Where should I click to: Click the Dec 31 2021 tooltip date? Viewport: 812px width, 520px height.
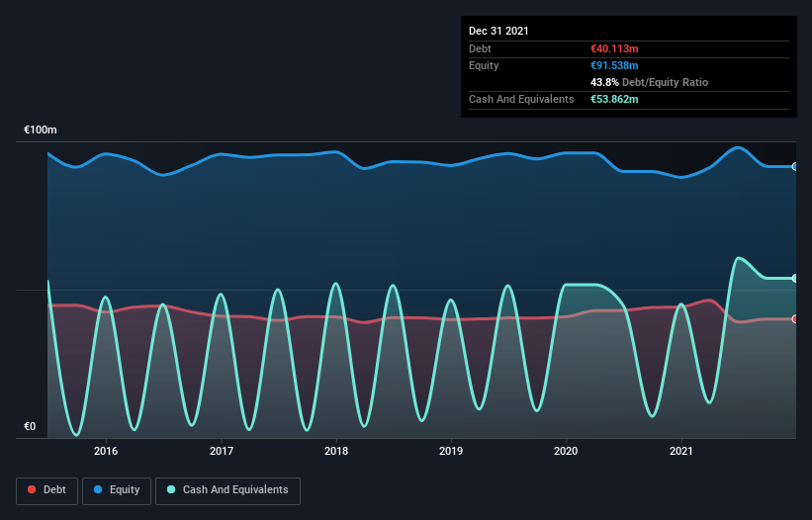pos(498,31)
